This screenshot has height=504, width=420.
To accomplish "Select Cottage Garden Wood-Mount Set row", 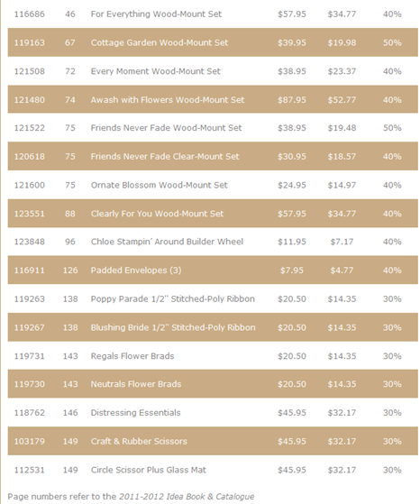I will [x=213, y=42].
